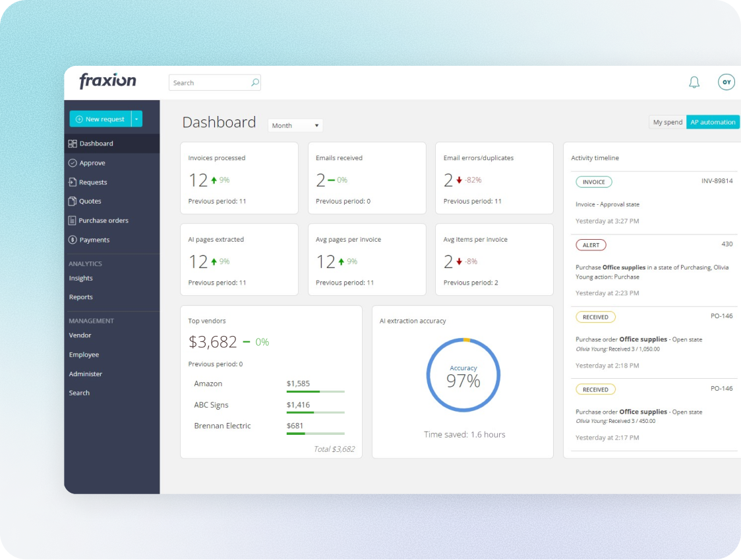Open the OY user avatar menu
The width and height of the screenshot is (741, 560).
coord(726,82)
